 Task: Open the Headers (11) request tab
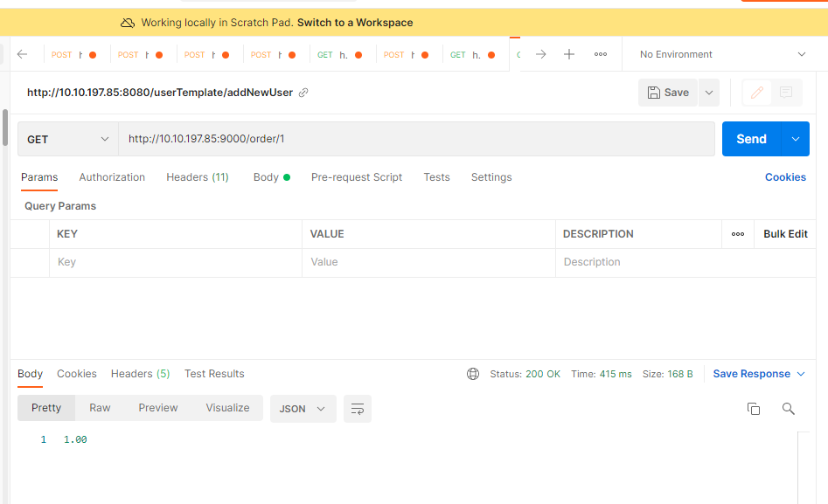point(198,177)
